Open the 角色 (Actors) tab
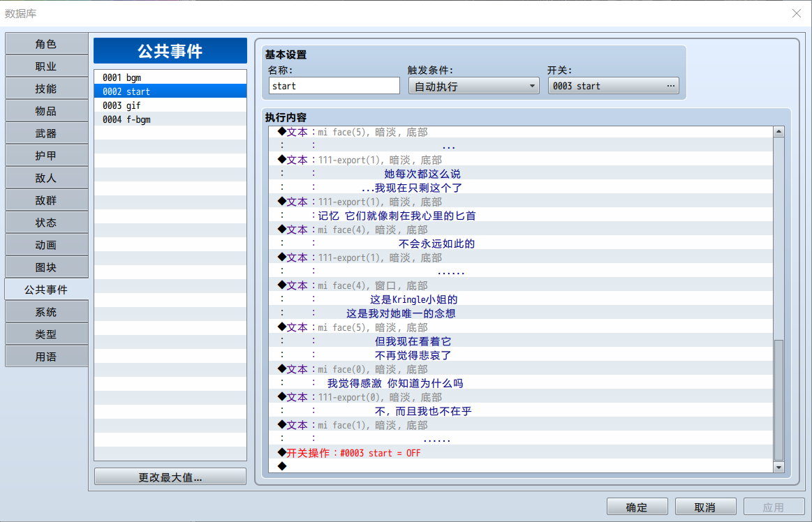 46,44
